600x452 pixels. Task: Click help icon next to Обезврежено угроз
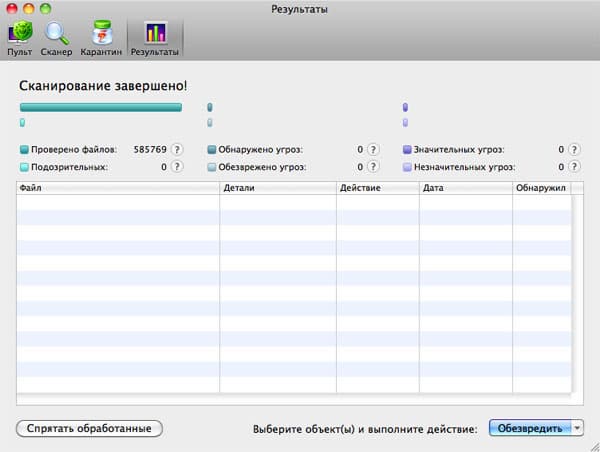[x=373, y=167]
